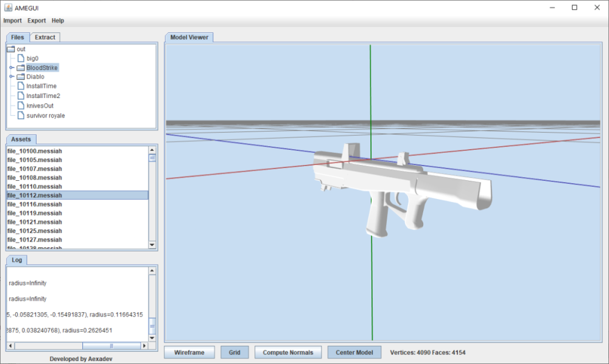Expand the Diablo tree node

12,77
